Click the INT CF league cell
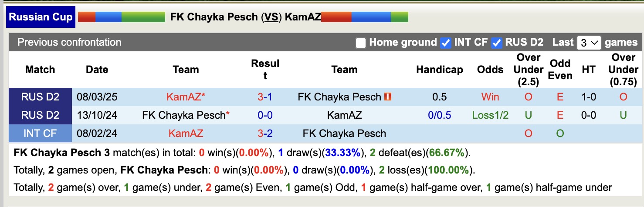Screen dimensions: 644x207 40,134
